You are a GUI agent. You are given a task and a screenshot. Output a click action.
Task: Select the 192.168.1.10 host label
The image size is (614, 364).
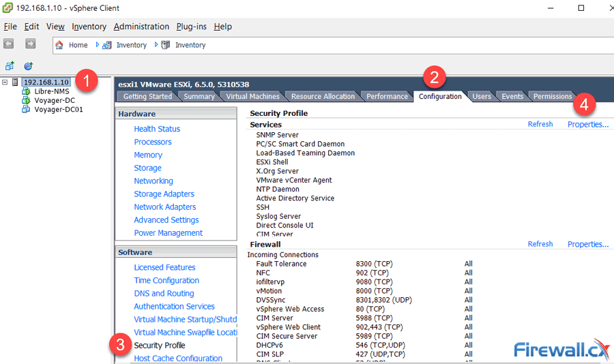(46, 82)
